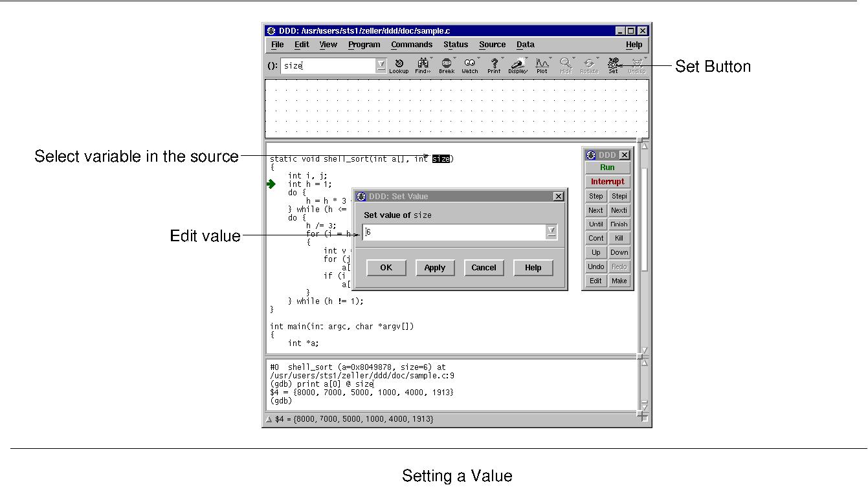Open DDD main window title bar icon menu
This screenshot has width=868, height=487.
point(271,30)
